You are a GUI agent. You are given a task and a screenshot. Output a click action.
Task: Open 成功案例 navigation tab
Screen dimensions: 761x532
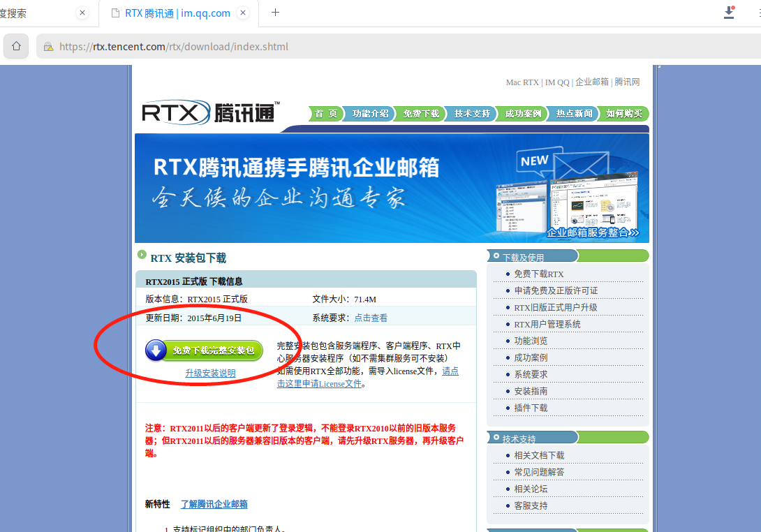click(523, 114)
